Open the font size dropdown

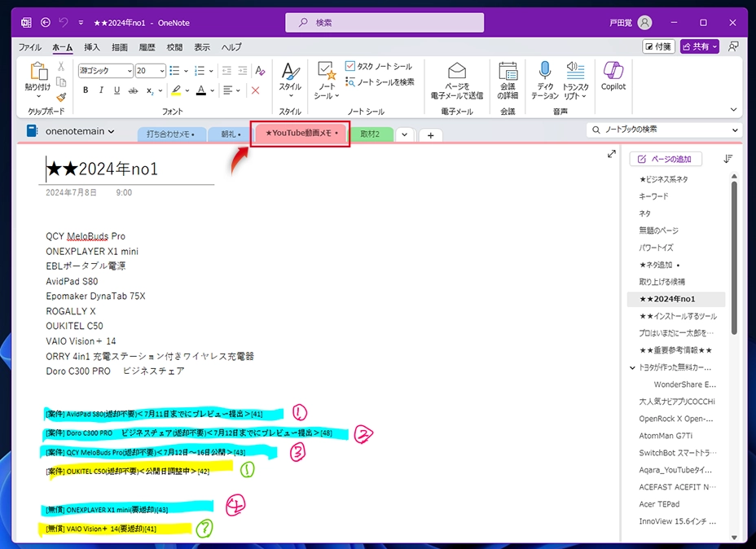tap(162, 71)
